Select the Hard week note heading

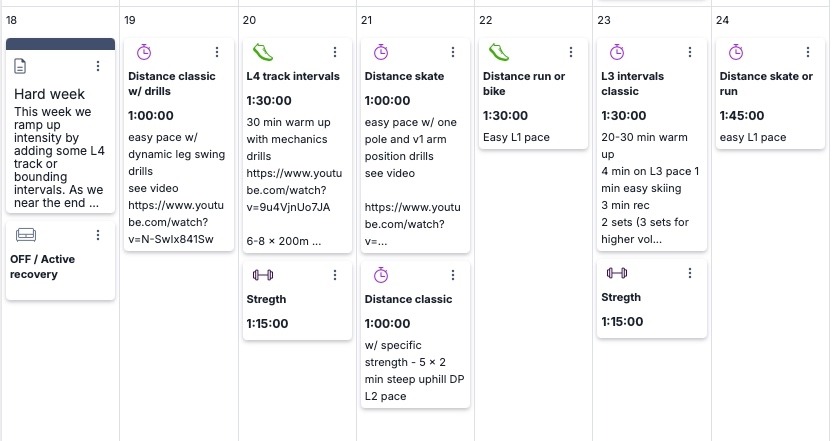49,94
